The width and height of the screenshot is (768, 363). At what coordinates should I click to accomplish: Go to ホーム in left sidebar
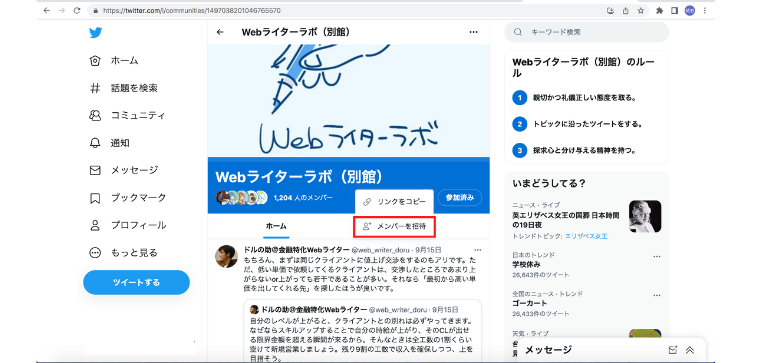click(114, 61)
